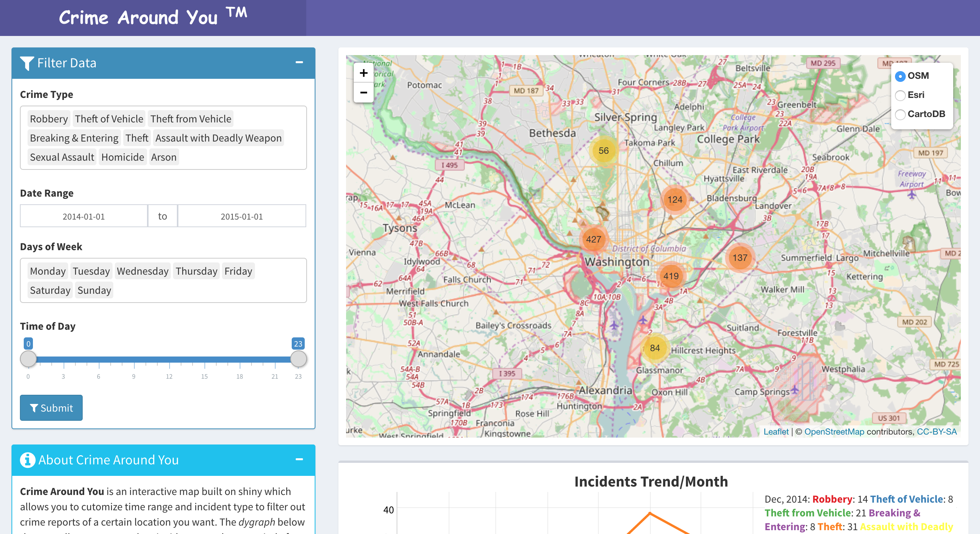Select Homicide from Crime Type list
980x534 pixels.
pos(122,156)
